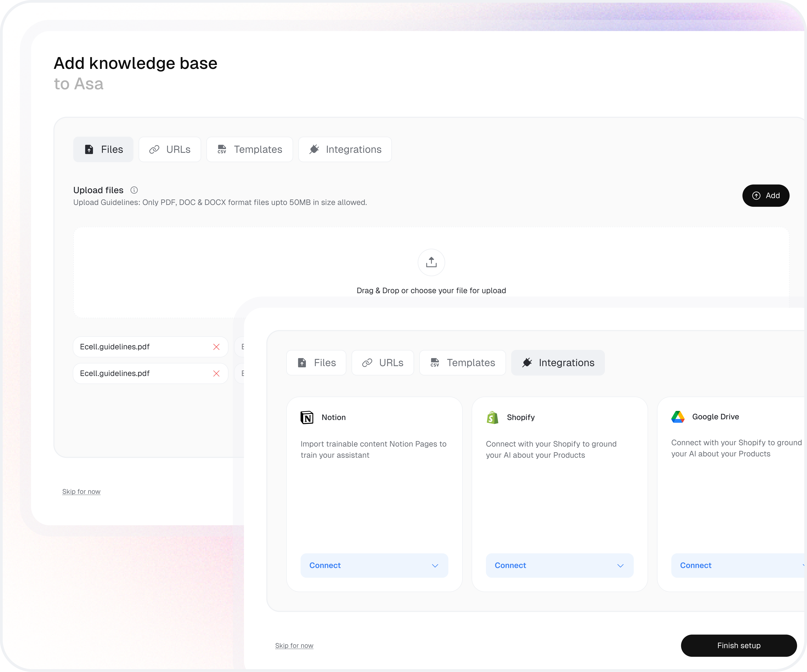The image size is (807, 672).
Task: Expand the Shopify Connect dropdown chevron
Action: (620, 566)
